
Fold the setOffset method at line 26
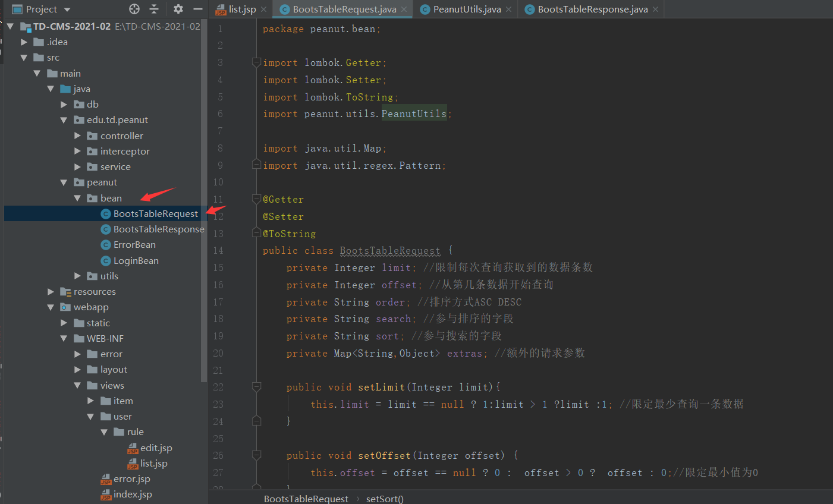pos(256,455)
